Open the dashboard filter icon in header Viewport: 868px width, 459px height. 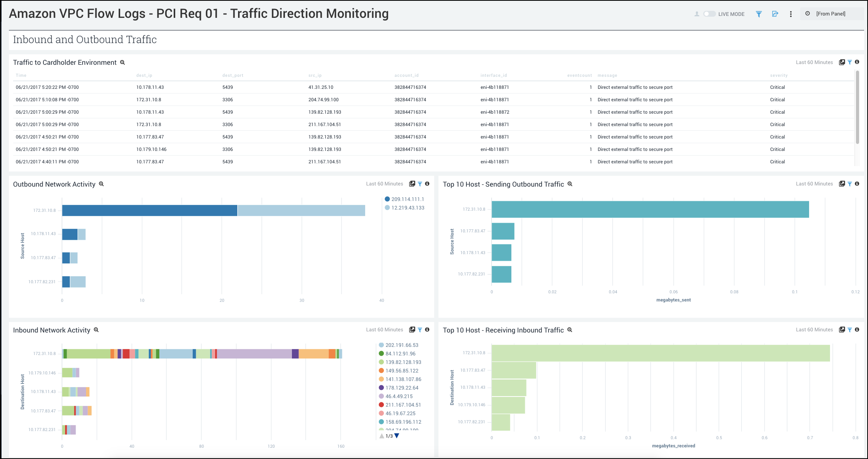[x=759, y=14]
